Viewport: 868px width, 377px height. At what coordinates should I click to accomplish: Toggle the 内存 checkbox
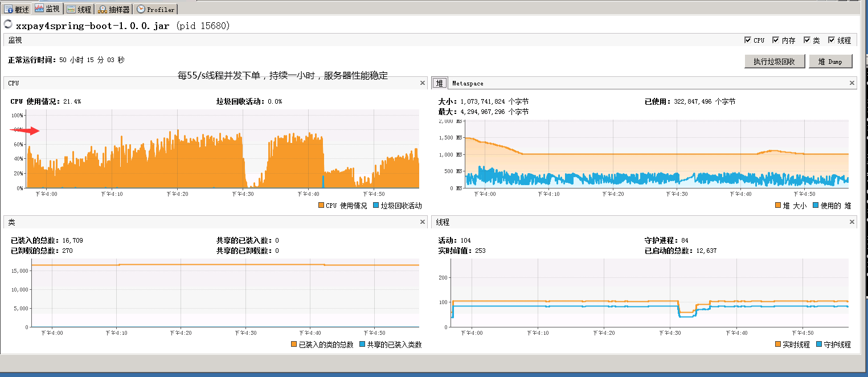click(x=776, y=40)
